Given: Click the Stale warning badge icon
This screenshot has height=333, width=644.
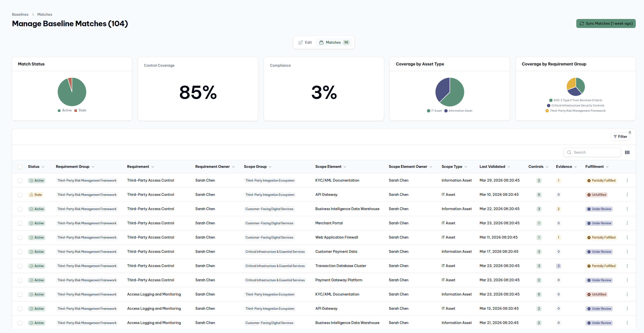Looking at the screenshot, I should tap(31, 195).
